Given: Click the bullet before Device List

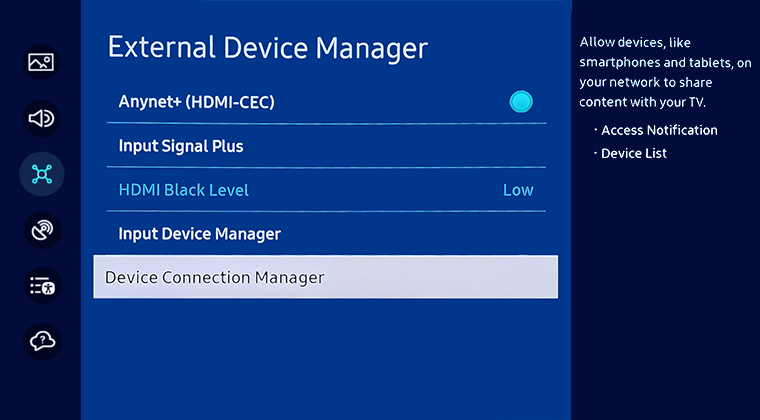Looking at the screenshot, I should click(594, 153).
